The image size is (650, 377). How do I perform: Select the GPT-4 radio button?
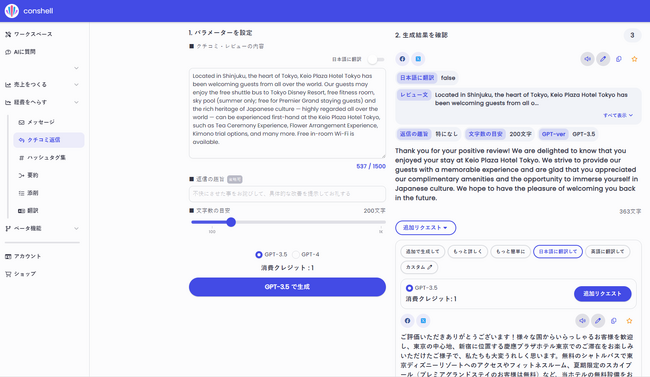(x=296, y=254)
